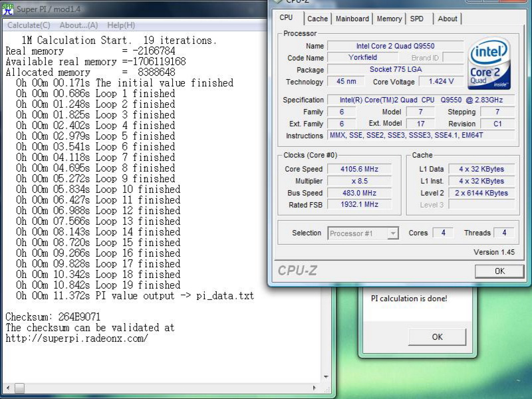The width and height of the screenshot is (532, 399).
Task: Click the Intel Core 2 Quad logo
Action: [x=489, y=63]
